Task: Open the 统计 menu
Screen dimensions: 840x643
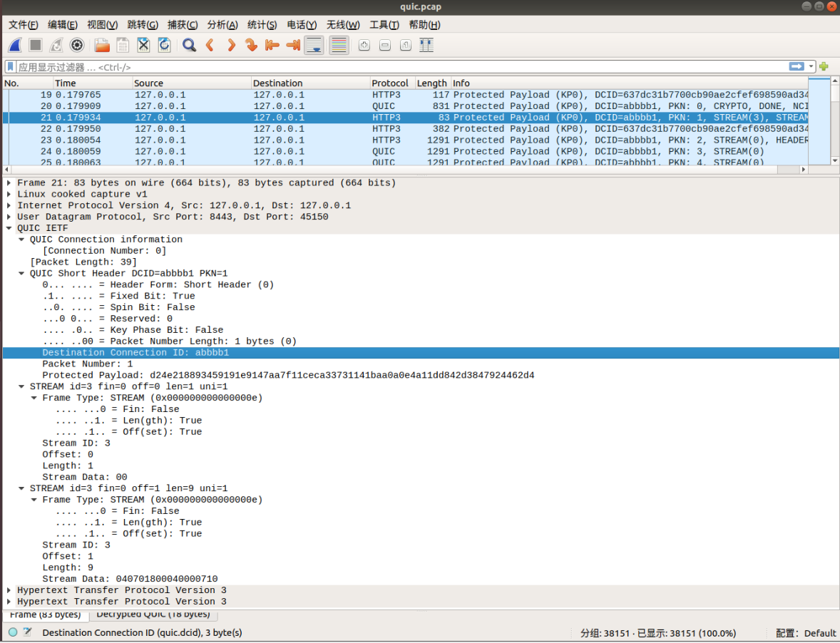Action: click(x=262, y=24)
